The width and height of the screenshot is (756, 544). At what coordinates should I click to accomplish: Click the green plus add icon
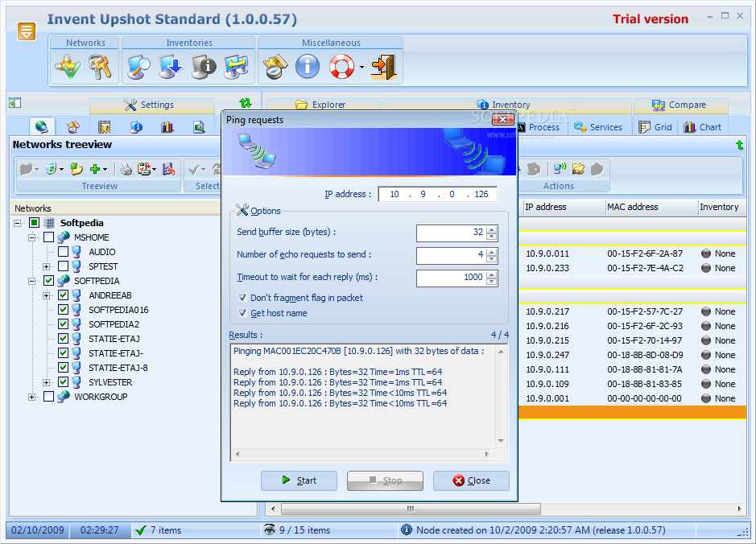[x=95, y=169]
